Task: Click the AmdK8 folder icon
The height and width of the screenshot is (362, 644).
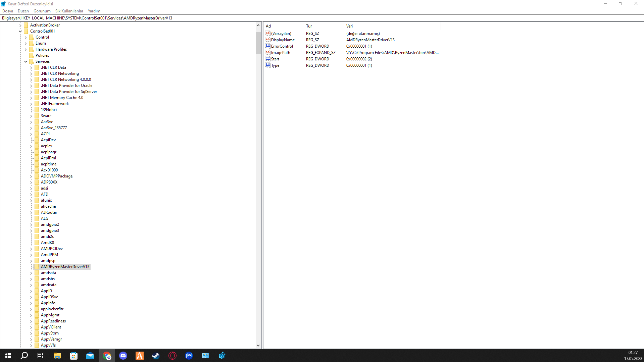Action: point(37,243)
